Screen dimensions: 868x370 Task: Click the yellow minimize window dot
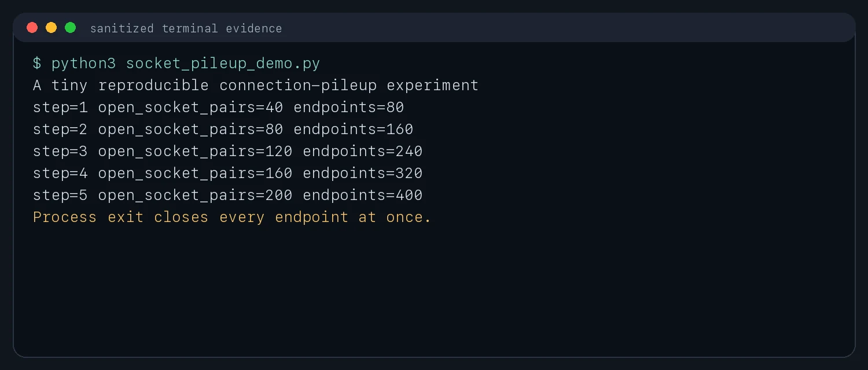point(52,28)
